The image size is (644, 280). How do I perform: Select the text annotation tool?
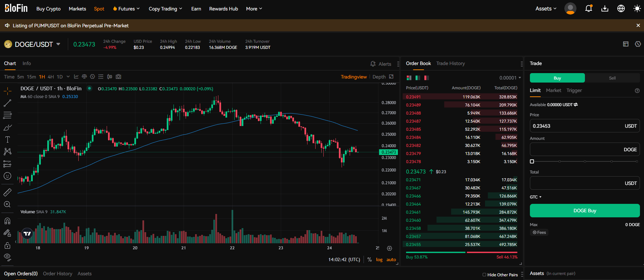click(7, 139)
